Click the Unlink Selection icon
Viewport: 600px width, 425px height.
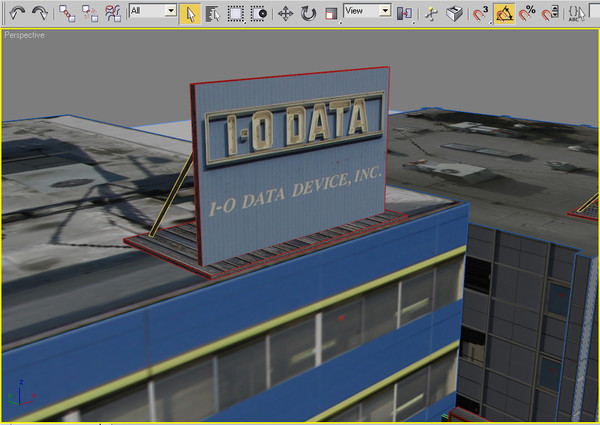[90, 13]
